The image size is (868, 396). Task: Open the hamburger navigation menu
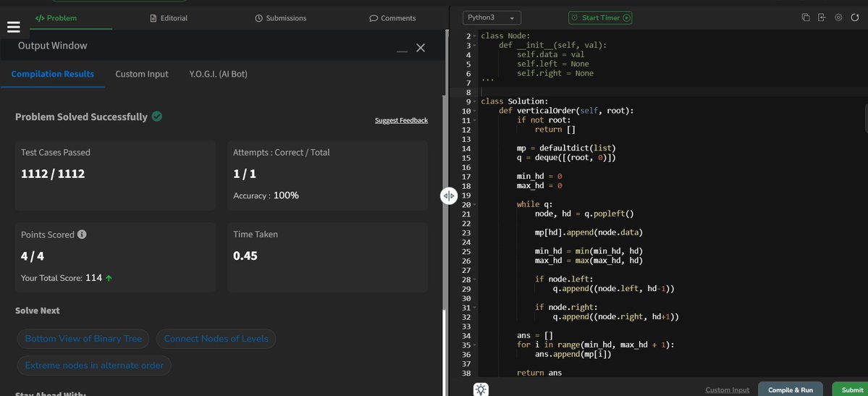(x=13, y=27)
